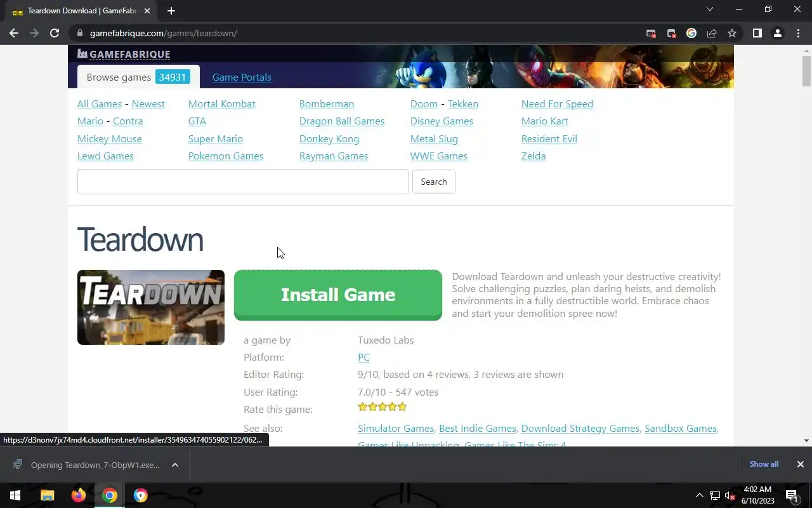Image resolution: width=812 pixels, height=508 pixels.
Task: Open a new browser tab
Action: 171,11
